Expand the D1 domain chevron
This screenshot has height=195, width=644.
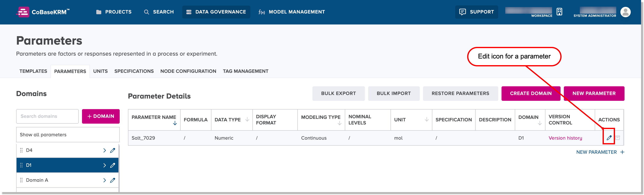point(105,165)
